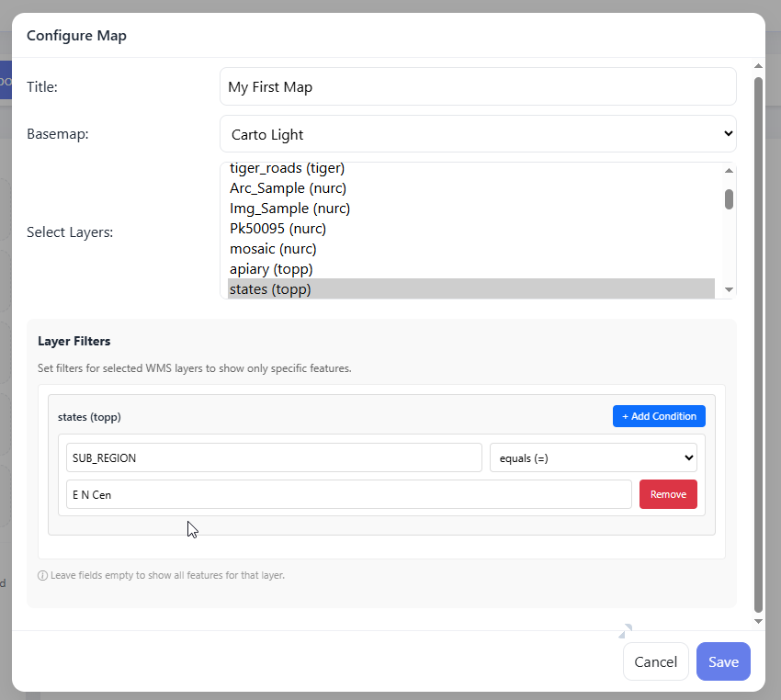Click the E N Cen value field
This screenshot has height=700, width=781.
[348, 494]
